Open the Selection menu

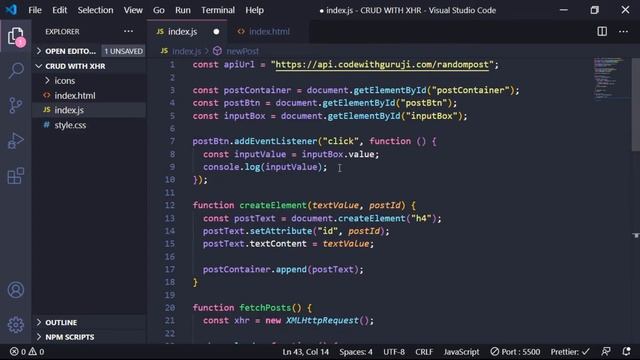pos(95,10)
